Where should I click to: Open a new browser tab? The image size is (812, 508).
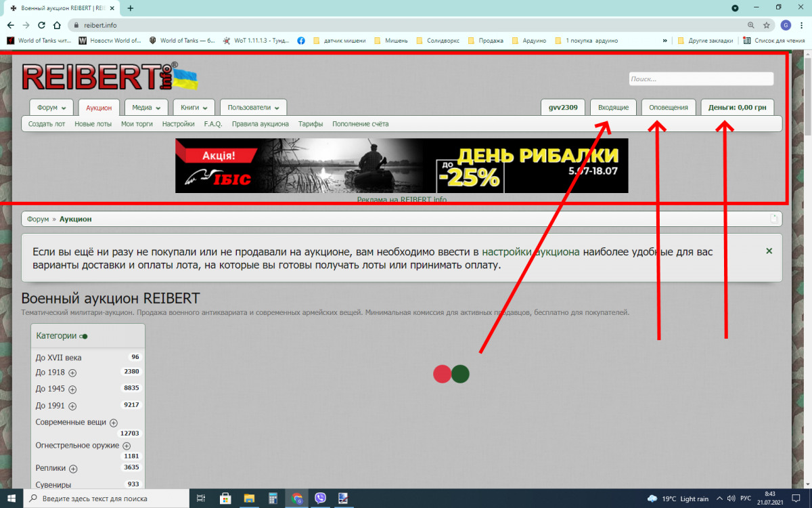(131, 8)
